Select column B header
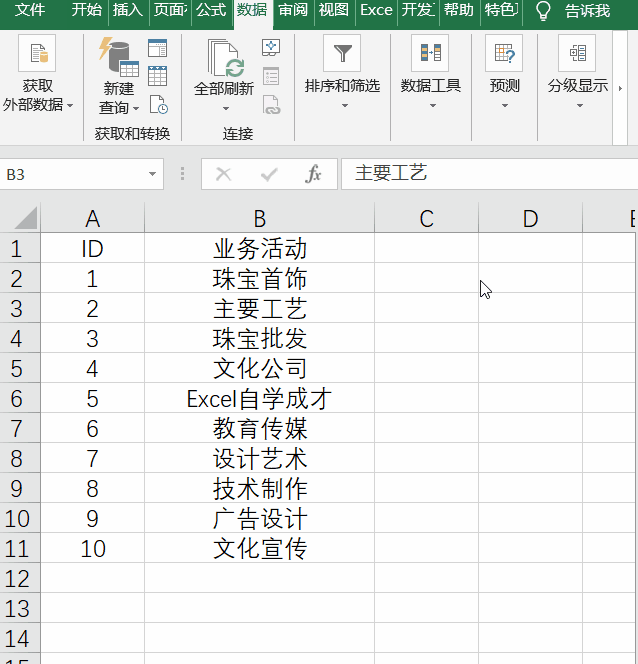The image size is (638, 664). pyautogui.click(x=260, y=218)
